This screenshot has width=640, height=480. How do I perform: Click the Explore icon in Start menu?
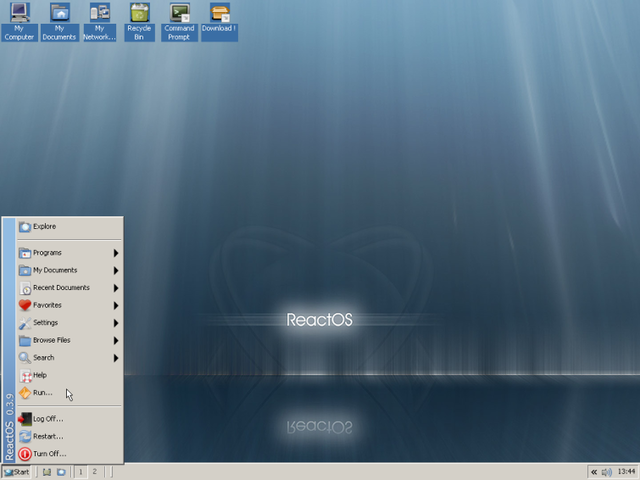pyautogui.click(x=25, y=227)
